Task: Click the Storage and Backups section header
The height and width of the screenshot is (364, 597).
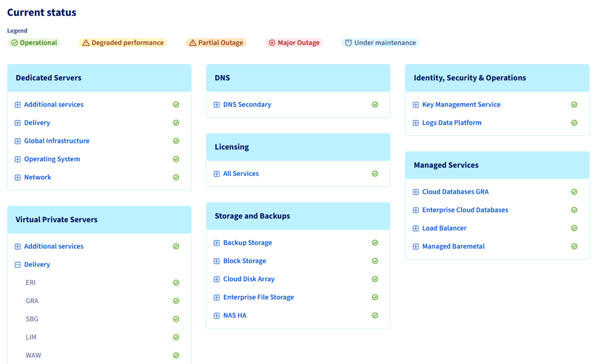Action: [298, 216]
